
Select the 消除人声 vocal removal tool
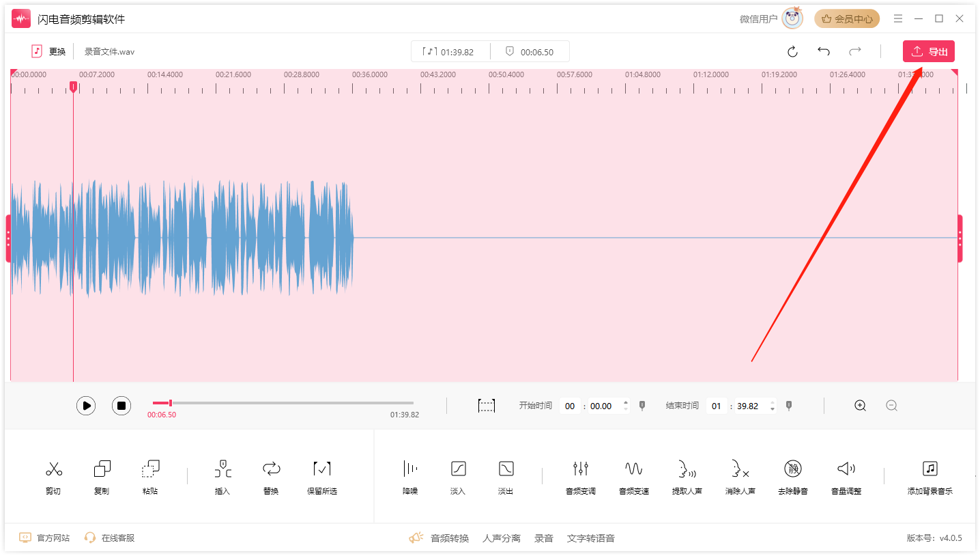tap(739, 476)
